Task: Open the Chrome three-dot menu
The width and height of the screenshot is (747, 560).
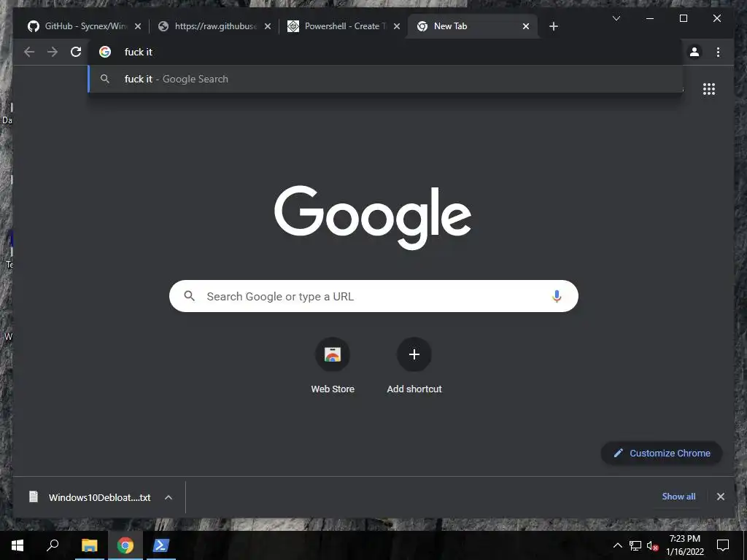Action: (718, 52)
